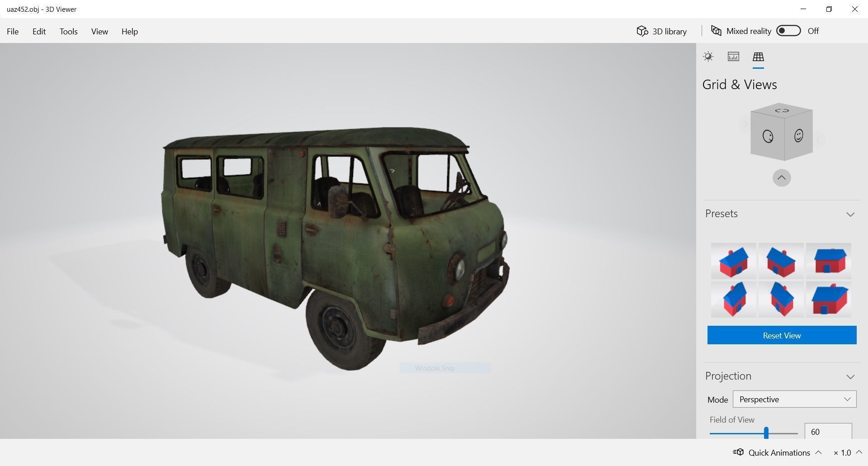Select the top-left house preset view
Image resolution: width=868 pixels, height=466 pixels.
click(733, 261)
